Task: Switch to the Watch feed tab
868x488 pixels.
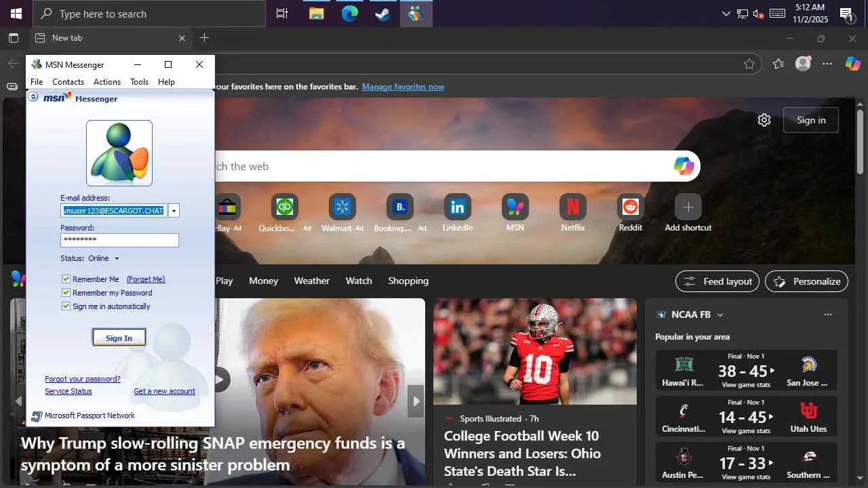Action: (x=359, y=281)
